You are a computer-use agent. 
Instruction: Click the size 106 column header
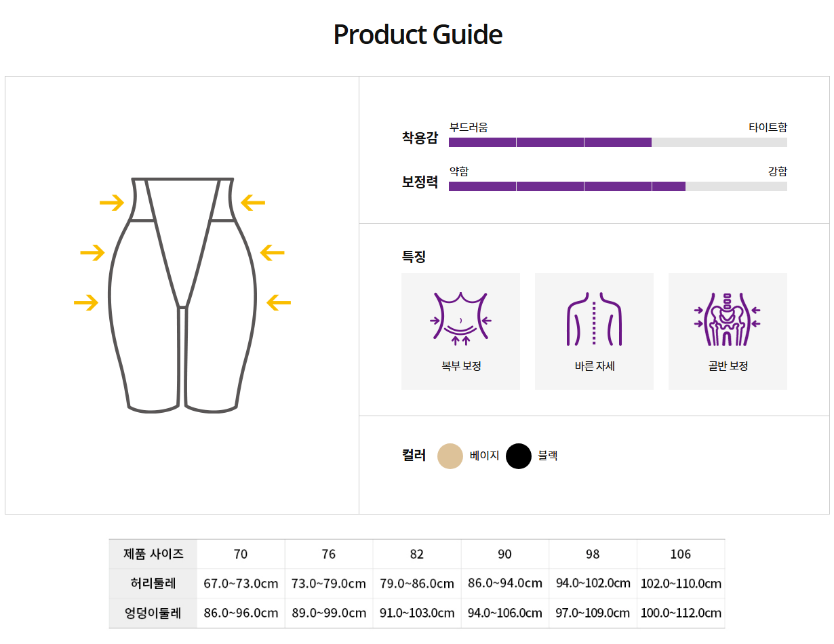pyautogui.click(x=681, y=554)
